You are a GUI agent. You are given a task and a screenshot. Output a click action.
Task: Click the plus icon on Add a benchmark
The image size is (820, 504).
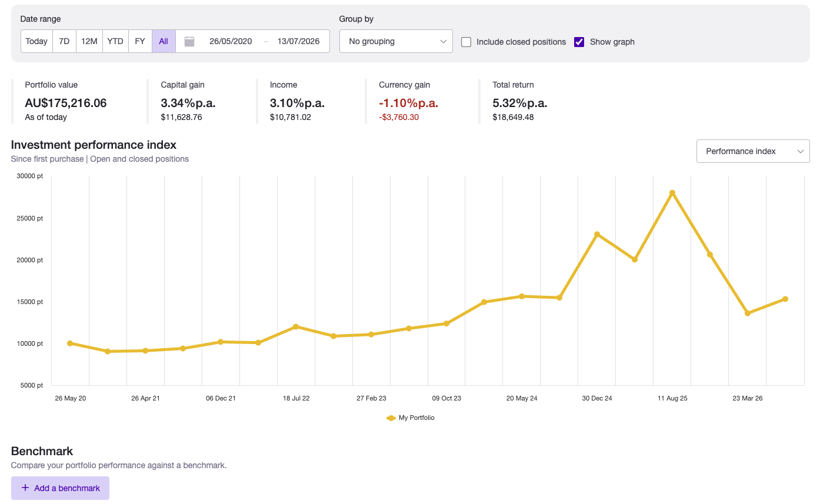pos(25,488)
